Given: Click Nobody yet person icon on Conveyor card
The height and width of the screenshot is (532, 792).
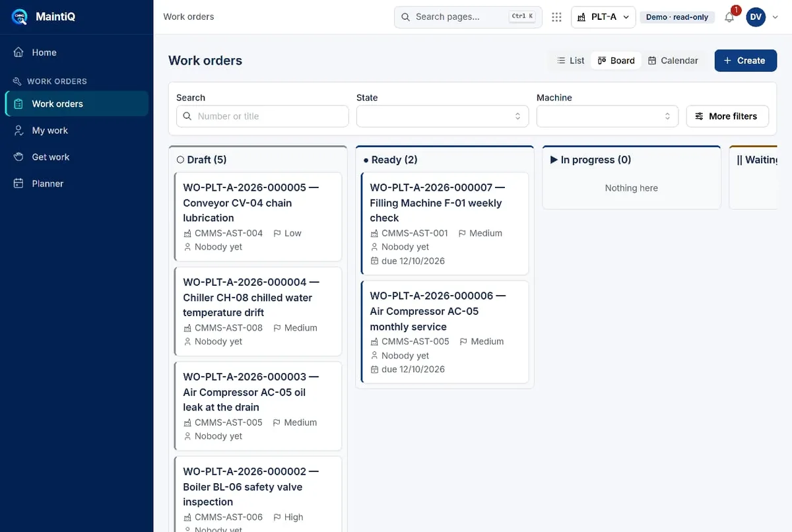Looking at the screenshot, I should [188, 247].
